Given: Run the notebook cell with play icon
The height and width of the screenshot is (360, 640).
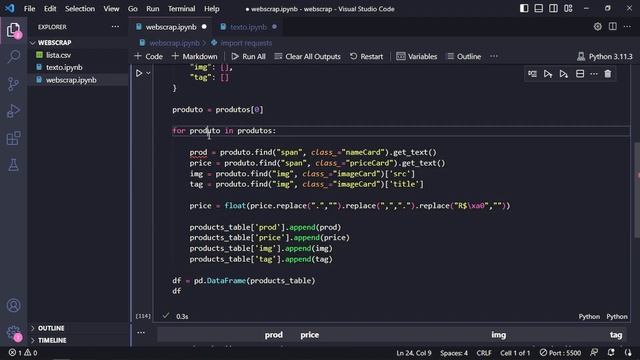Looking at the screenshot, I should pyautogui.click(x=139, y=73).
